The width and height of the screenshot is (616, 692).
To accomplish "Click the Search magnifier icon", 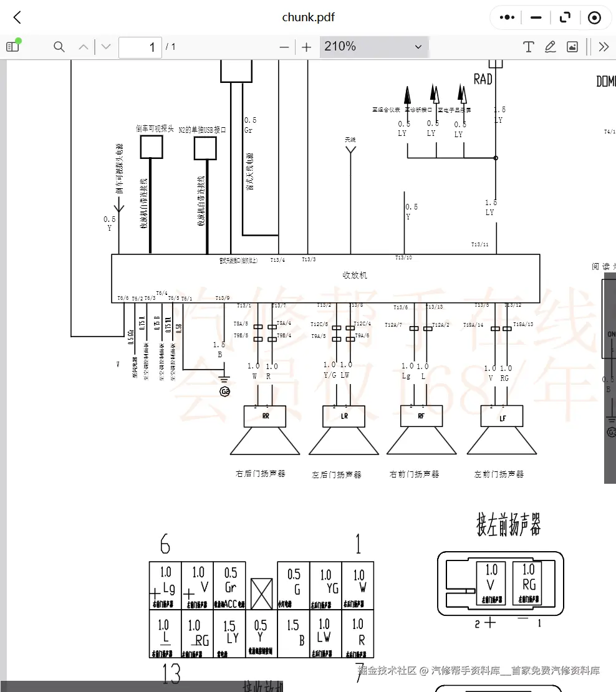I will [59, 46].
